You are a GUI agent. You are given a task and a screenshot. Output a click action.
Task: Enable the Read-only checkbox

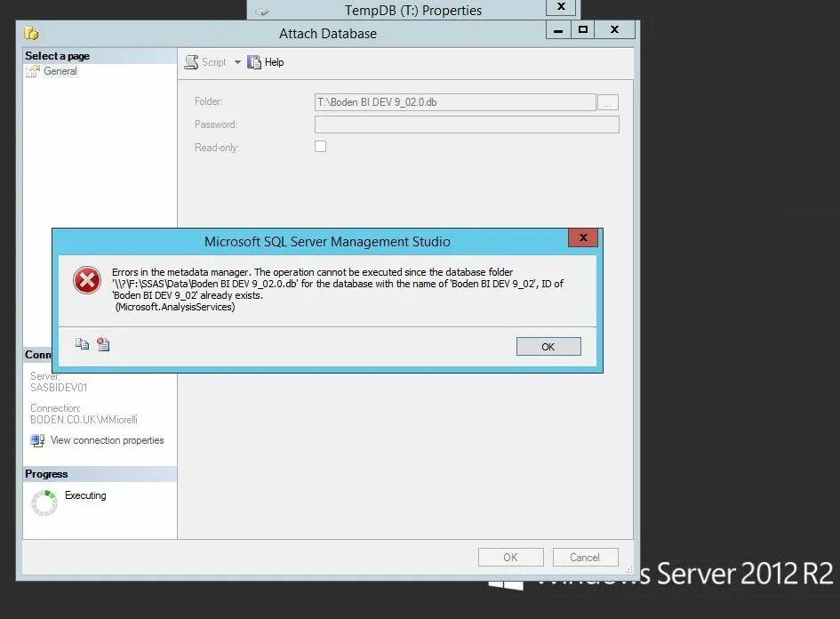click(x=320, y=146)
